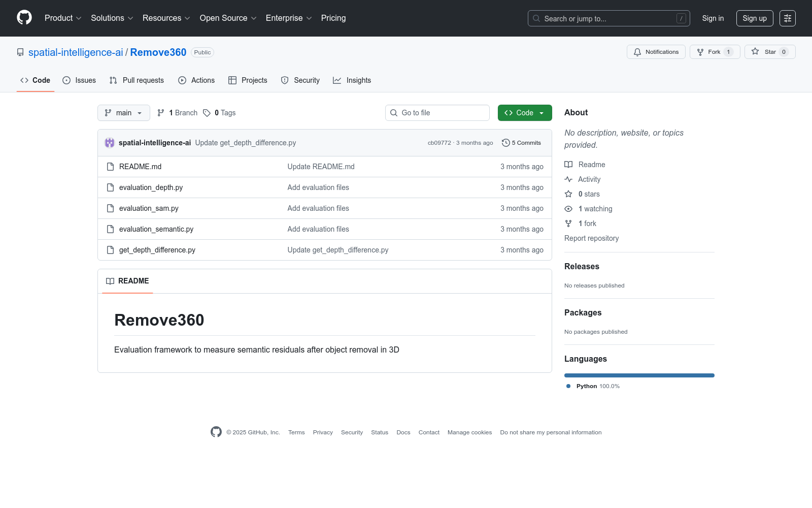Open the Security tab

click(300, 80)
